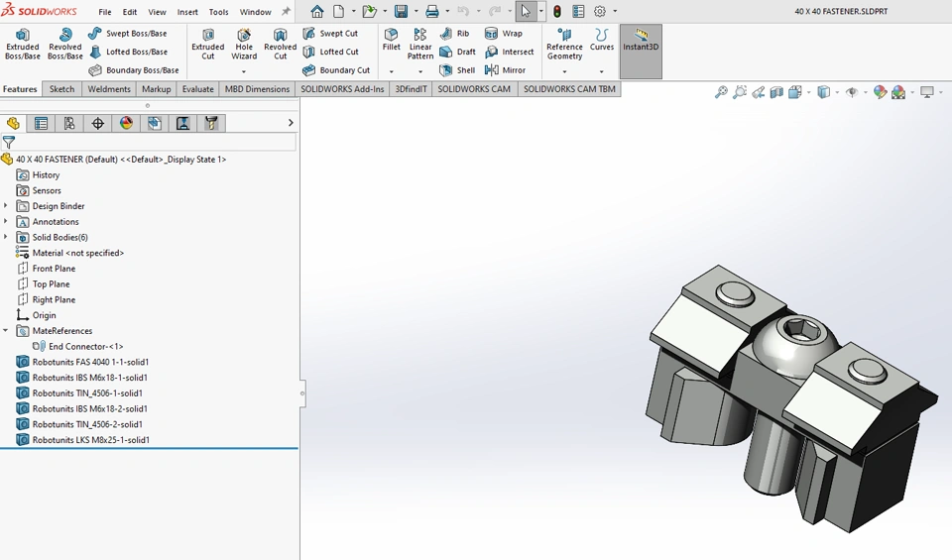Select the Linear Pattern tool
Viewport: 952px width, 560px height.
420,44
